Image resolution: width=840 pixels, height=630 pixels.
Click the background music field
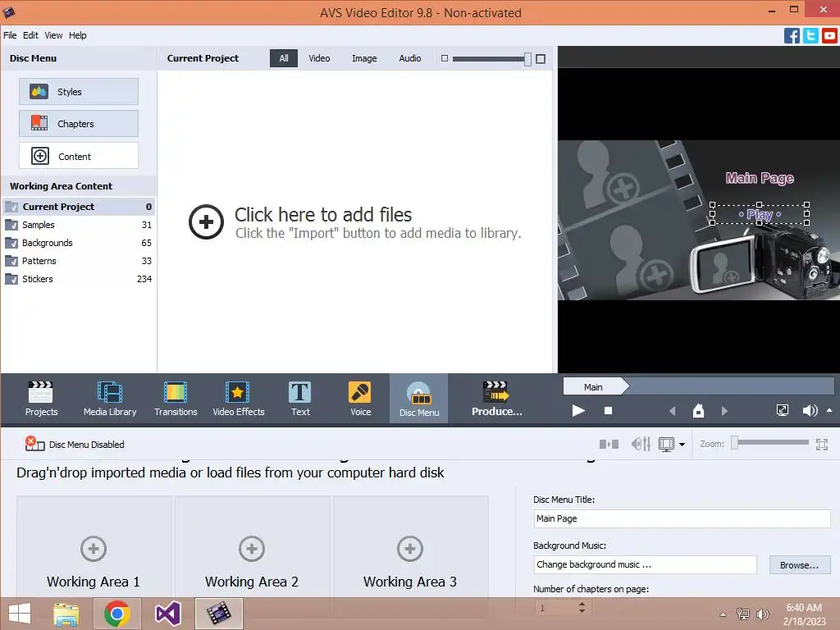pos(645,564)
